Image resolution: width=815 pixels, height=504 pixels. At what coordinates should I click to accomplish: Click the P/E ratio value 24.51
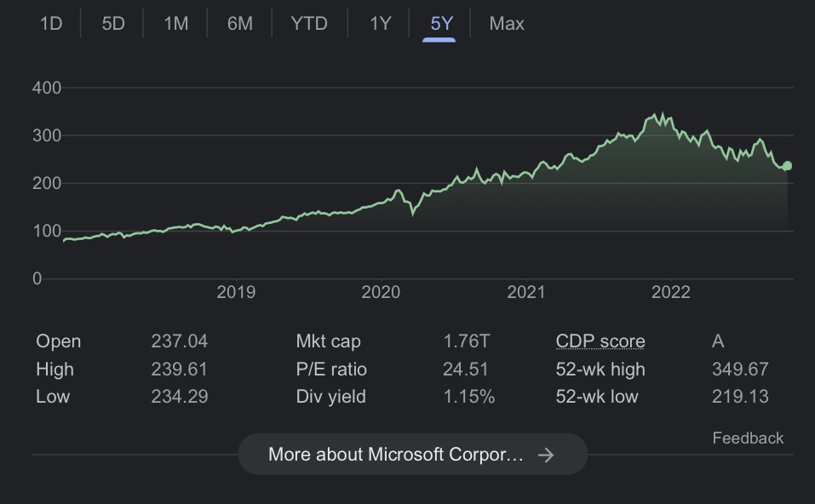tap(465, 369)
